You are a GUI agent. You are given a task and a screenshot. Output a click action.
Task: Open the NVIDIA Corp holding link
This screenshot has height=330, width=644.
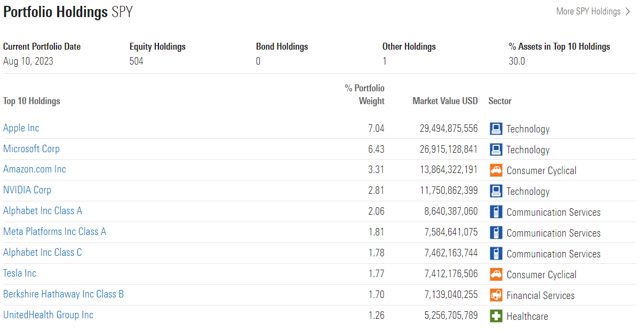tap(27, 190)
